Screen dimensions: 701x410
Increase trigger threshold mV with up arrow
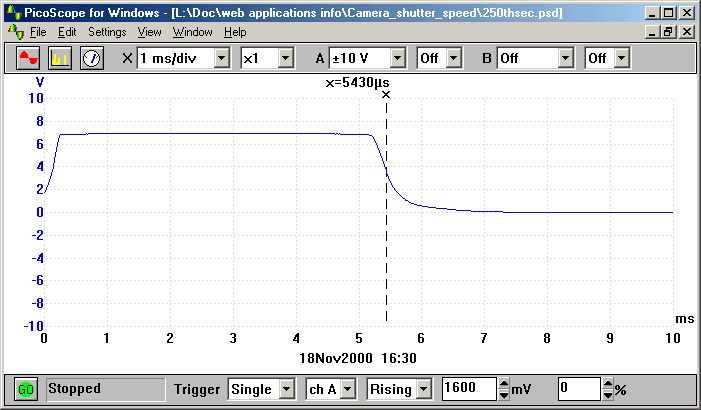click(x=503, y=383)
